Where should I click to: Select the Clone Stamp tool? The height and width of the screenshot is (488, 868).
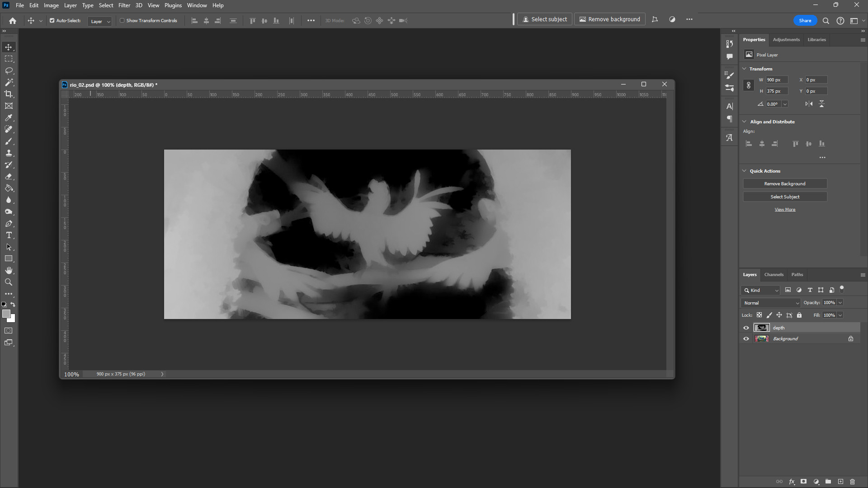(9, 153)
